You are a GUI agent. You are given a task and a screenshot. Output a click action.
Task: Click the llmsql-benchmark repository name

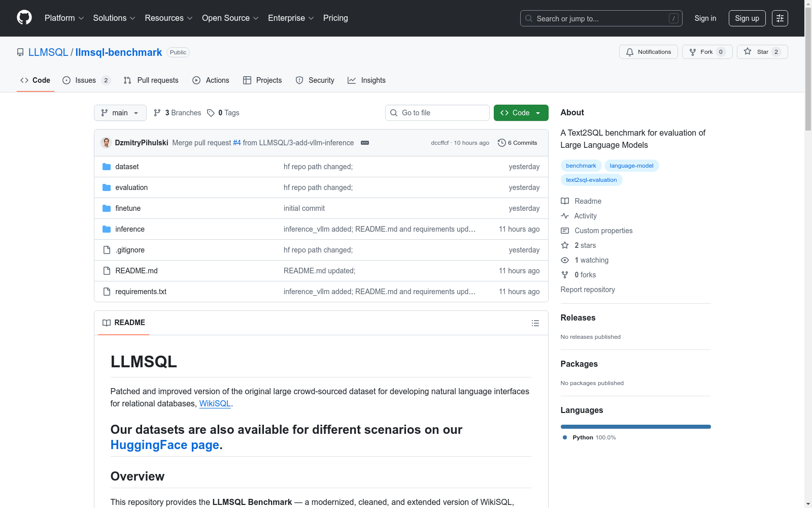pyautogui.click(x=119, y=52)
